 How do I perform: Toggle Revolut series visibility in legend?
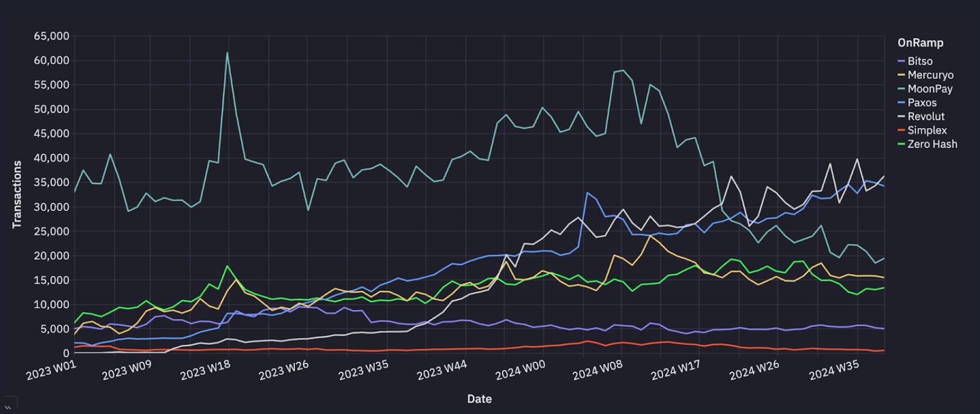(x=926, y=116)
